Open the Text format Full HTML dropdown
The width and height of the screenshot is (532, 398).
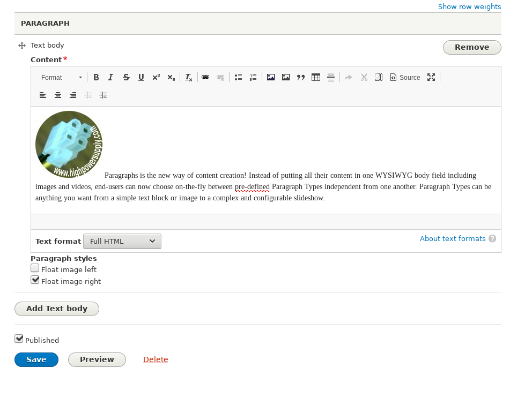pos(122,241)
